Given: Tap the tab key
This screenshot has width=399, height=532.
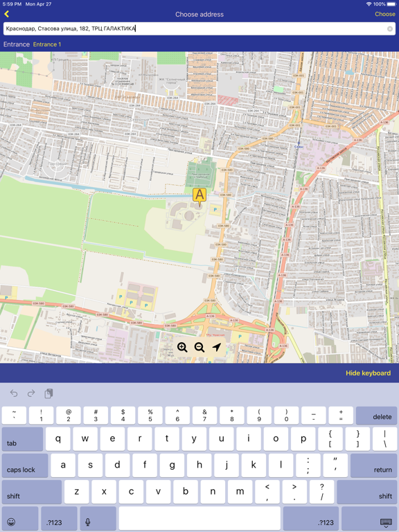Looking at the screenshot, I should point(22,439).
